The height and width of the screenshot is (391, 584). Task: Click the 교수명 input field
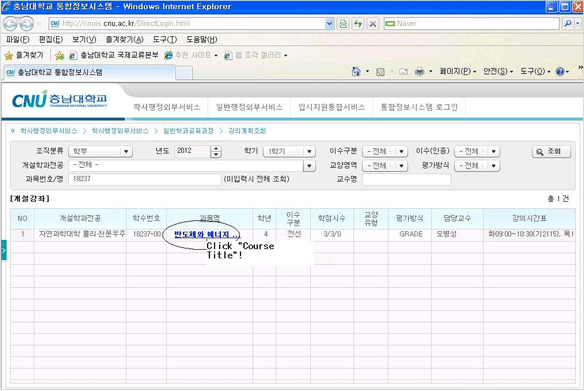pyautogui.click(x=407, y=179)
